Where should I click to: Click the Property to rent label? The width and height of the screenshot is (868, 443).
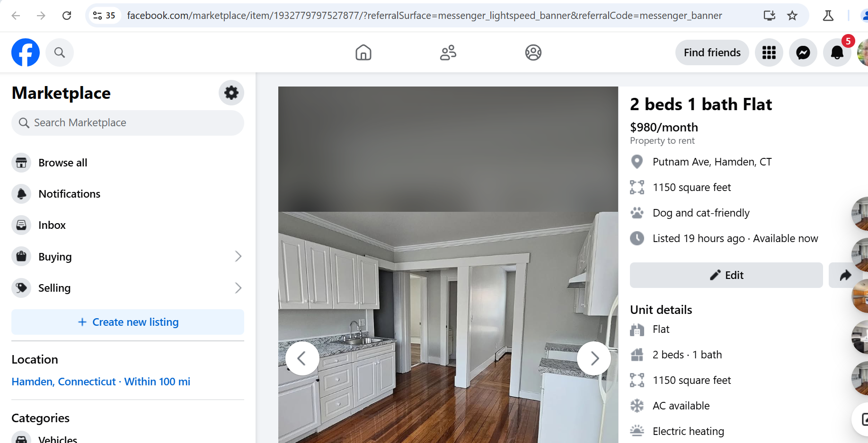pos(662,141)
